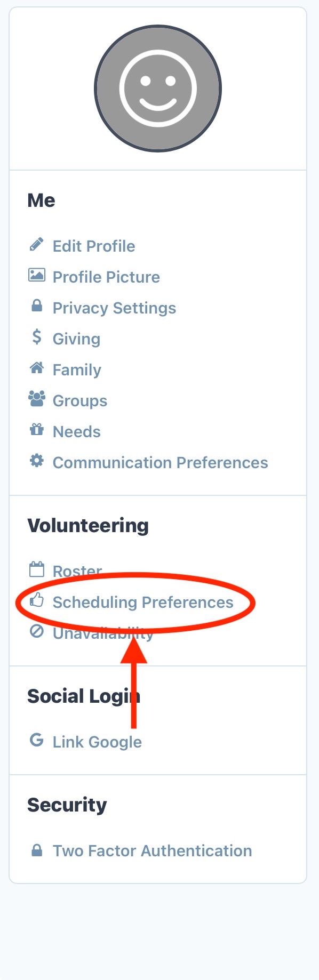The width and height of the screenshot is (319, 980).
Task: Select the Link Google option
Action: click(x=97, y=742)
